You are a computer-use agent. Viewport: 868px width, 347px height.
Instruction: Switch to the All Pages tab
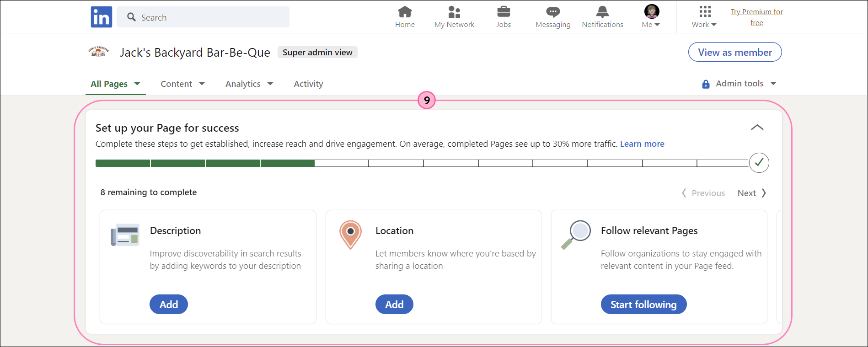[x=109, y=84]
